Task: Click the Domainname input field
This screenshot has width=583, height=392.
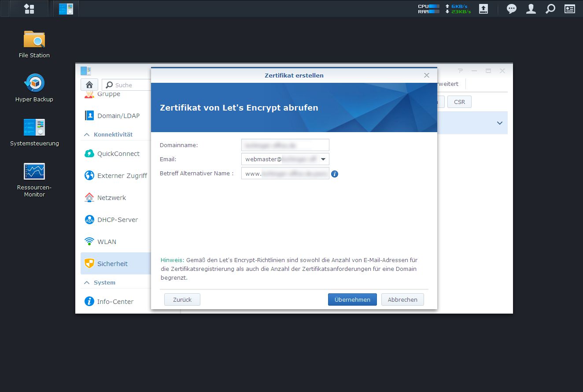Action: [x=285, y=145]
